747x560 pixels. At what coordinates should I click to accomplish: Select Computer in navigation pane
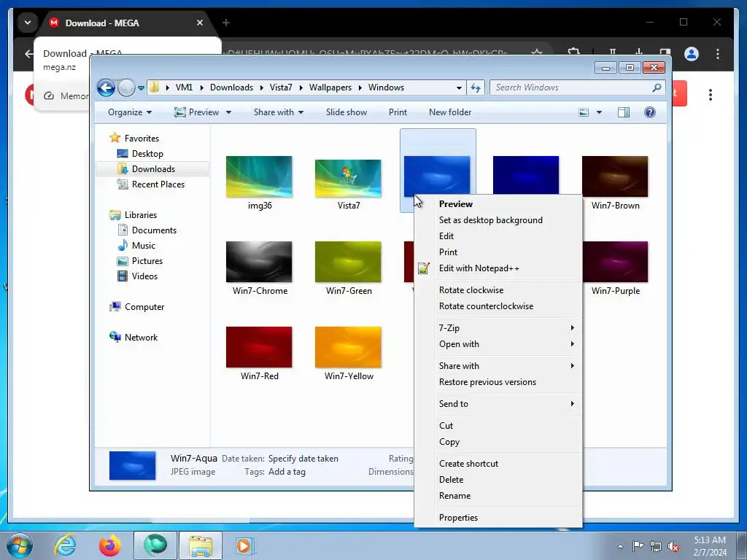[x=144, y=307]
